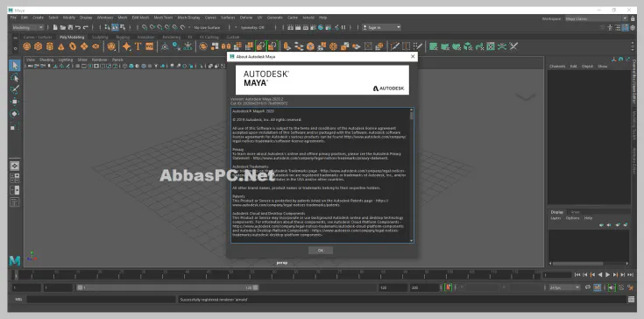The width and height of the screenshot is (644, 319).
Task: Click the Undo arrow icon
Action: pos(78,27)
